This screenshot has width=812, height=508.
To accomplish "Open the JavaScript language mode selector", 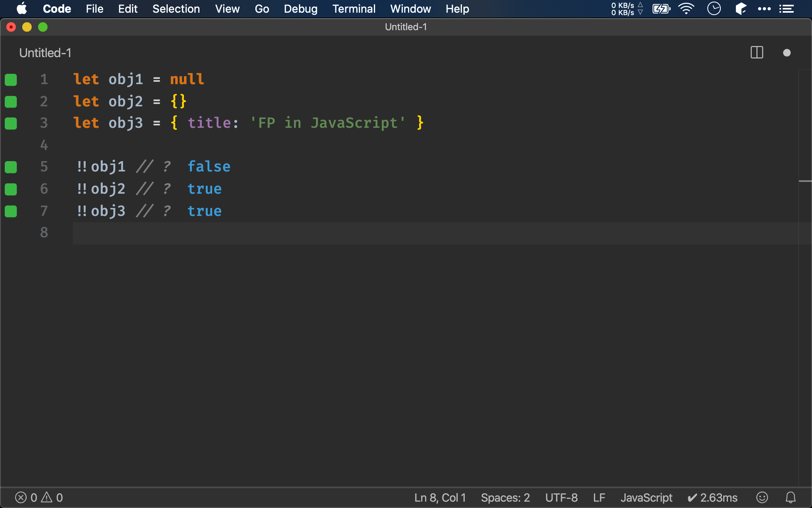I will [646, 497].
